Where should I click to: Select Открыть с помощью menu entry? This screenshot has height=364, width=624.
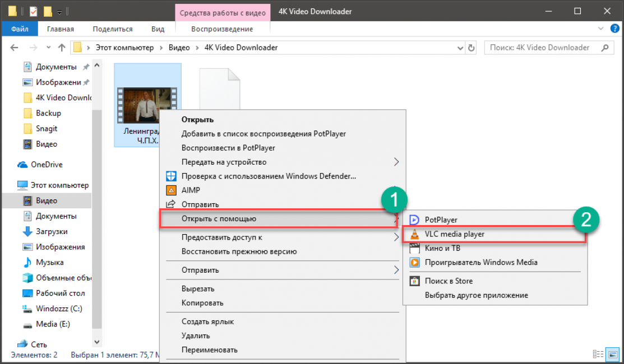[x=279, y=218]
